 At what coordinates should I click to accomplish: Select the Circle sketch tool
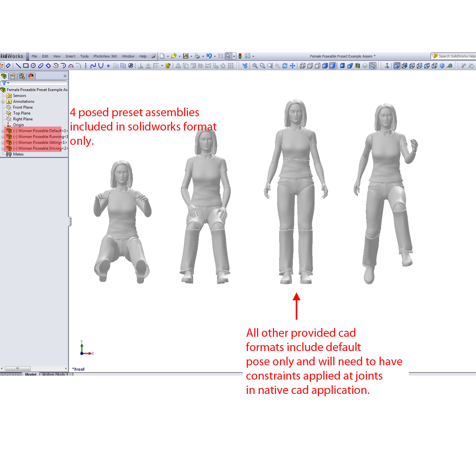coord(33,66)
